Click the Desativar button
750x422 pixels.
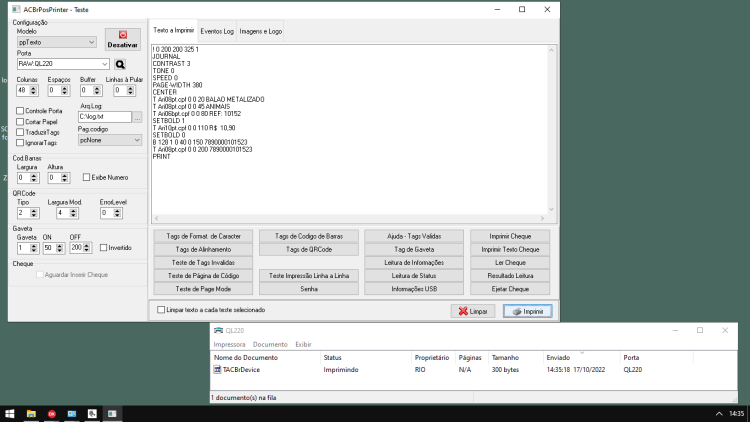click(x=122, y=39)
